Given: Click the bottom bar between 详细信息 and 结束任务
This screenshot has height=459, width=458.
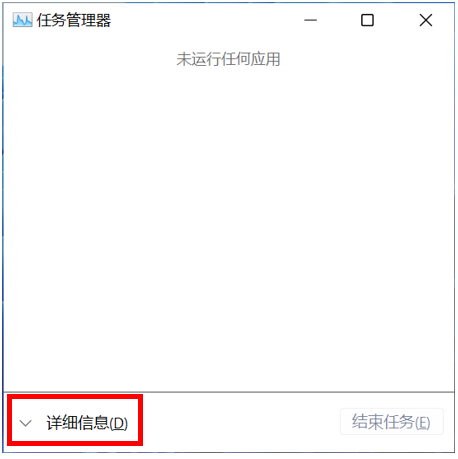Looking at the screenshot, I should (240, 422).
